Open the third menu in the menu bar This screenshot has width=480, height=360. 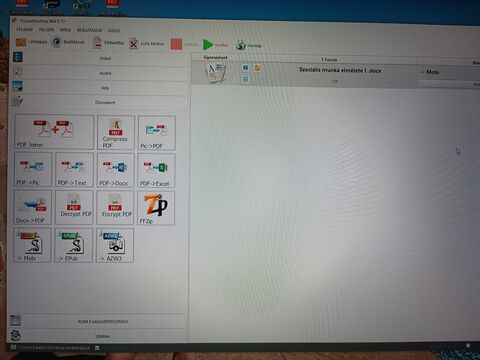pos(65,30)
